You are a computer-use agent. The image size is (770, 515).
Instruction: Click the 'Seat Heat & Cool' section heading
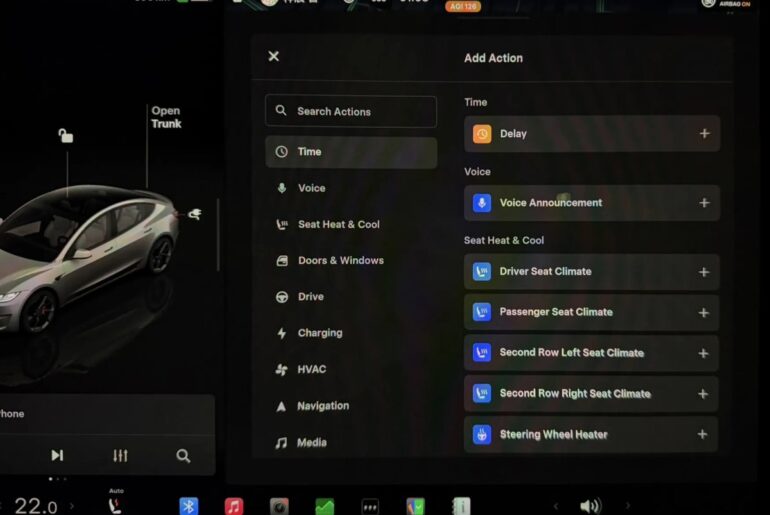click(504, 241)
